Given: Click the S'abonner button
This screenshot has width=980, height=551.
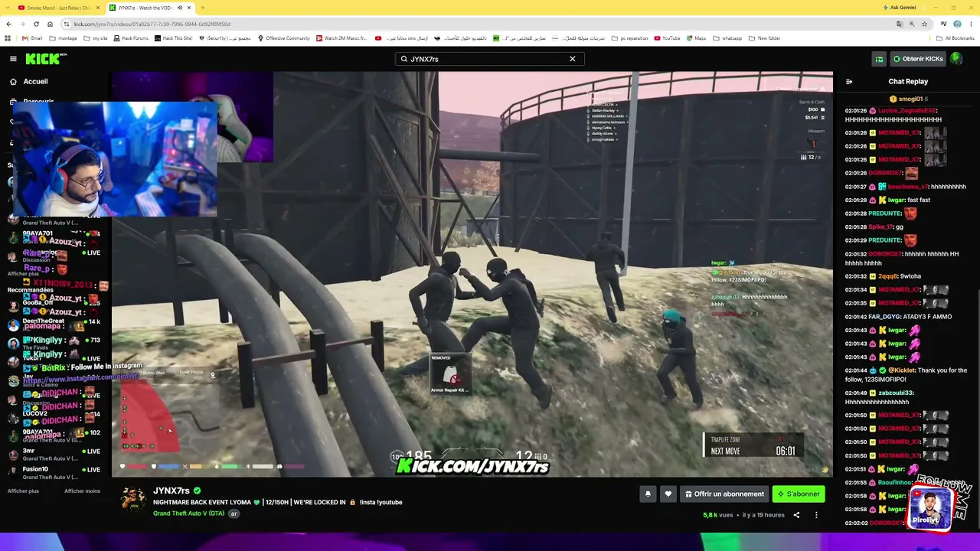Looking at the screenshot, I should [x=799, y=494].
